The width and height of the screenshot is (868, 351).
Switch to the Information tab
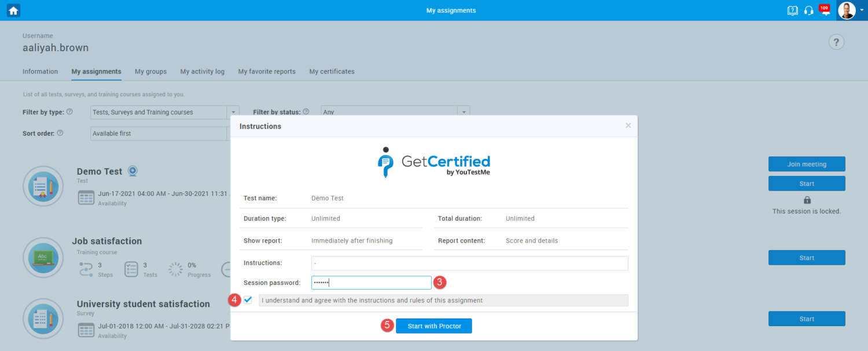point(40,72)
